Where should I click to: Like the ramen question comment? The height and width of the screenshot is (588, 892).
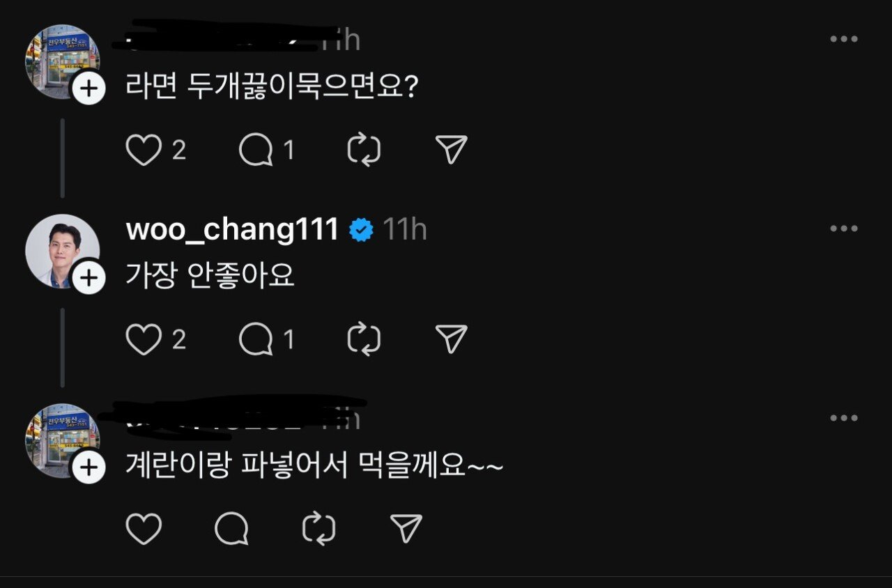pyautogui.click(x=144, y=150)
